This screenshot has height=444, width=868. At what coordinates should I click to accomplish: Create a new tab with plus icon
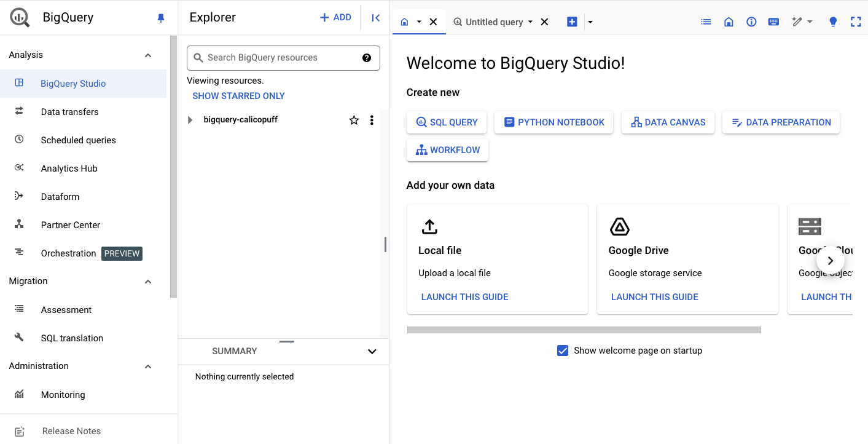(x=572, y=22)
